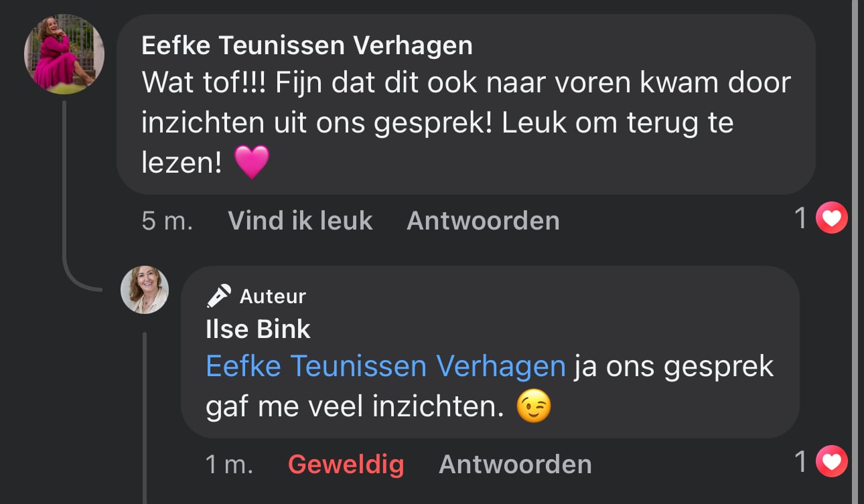Click the Auteur label text
This screenshot has height=504, width=864.
273,296
